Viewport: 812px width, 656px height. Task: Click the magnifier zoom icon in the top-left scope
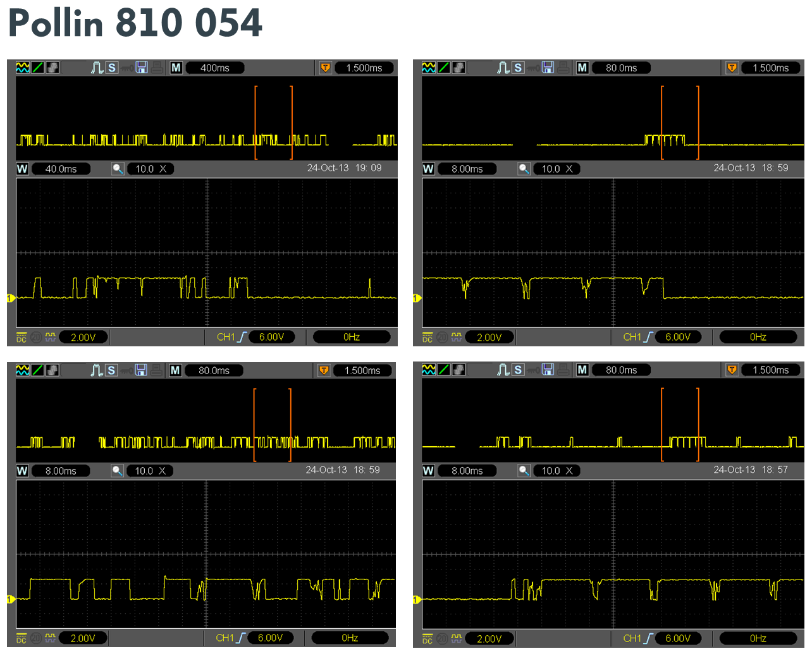pyautogui.click(x=118, y=169)
